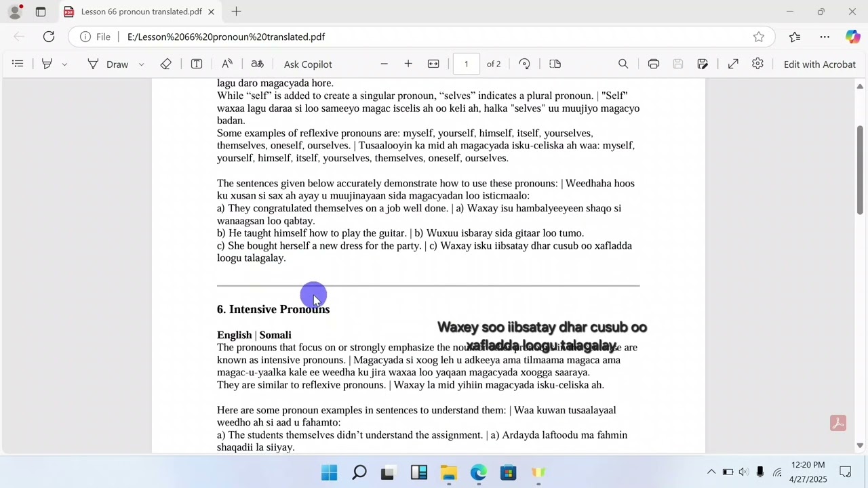Click the Acrobat floating icon on the page

(838, 424)
